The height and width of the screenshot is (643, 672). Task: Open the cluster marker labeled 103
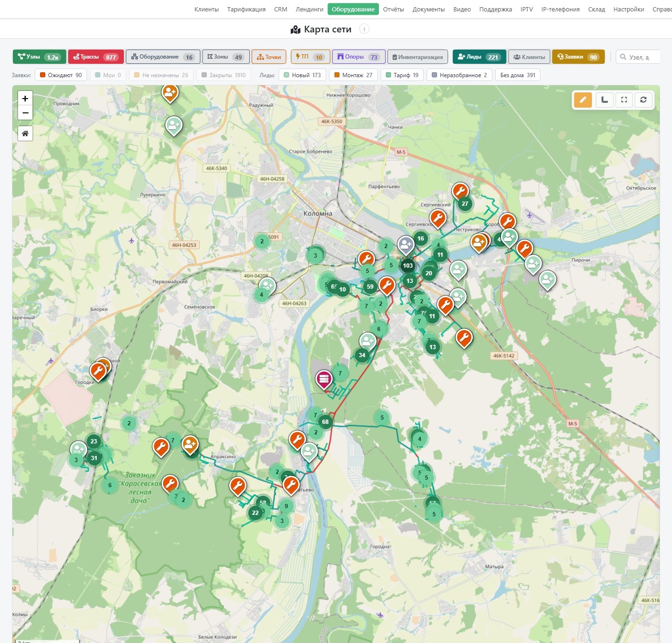pos(408,266)
